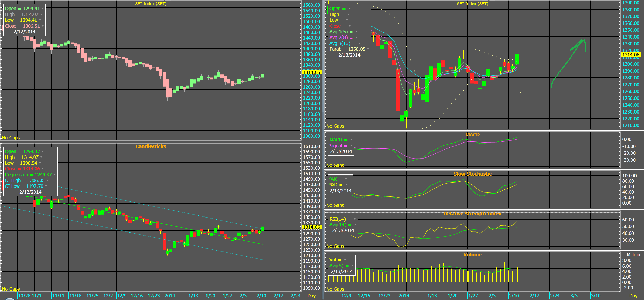Click No Gaps in the Volume panel

pyautogui.click(x=335, y=289)
